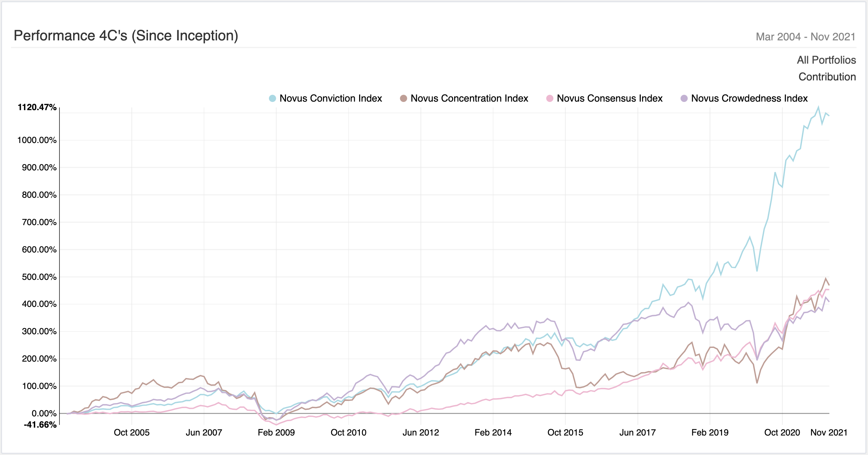Image resolution: width=868 pixels, height=455 pixels.
Task: Click the Nov 2021 x-axis label
Action: [x=829, y=433]
